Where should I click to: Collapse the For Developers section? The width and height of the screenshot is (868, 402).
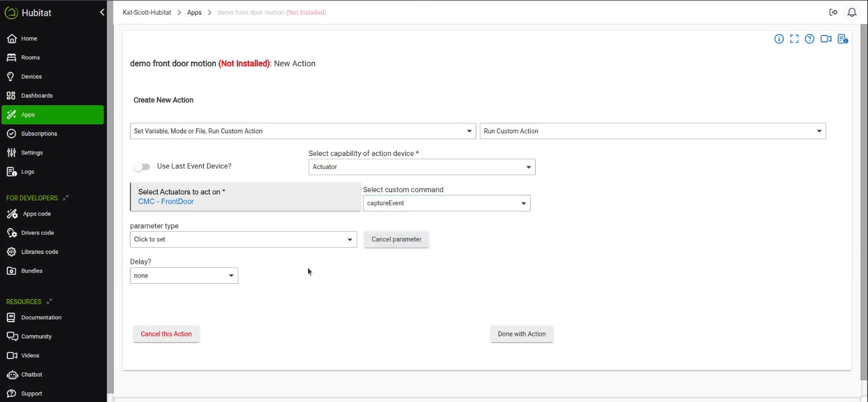66,198
